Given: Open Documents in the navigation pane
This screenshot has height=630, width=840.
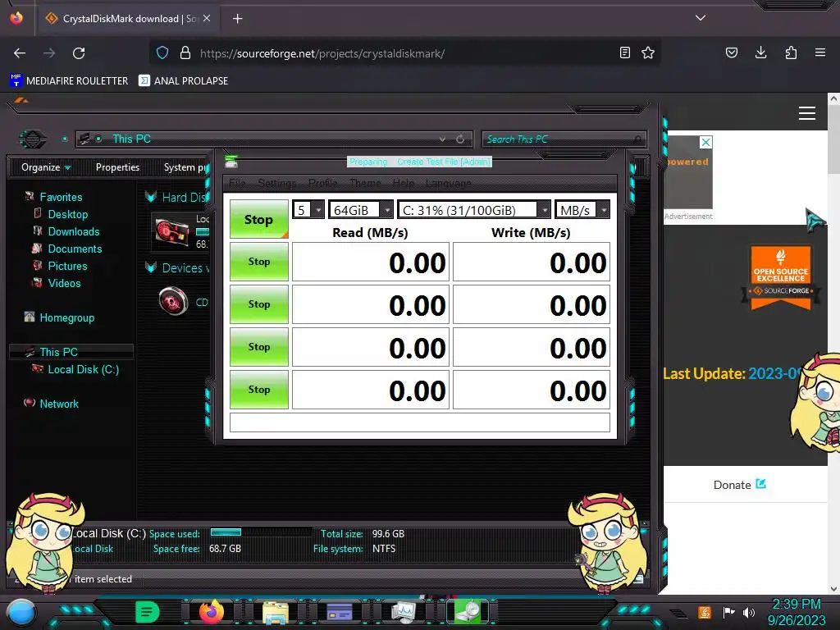Looking at the screenshot, I should point(75,249).
